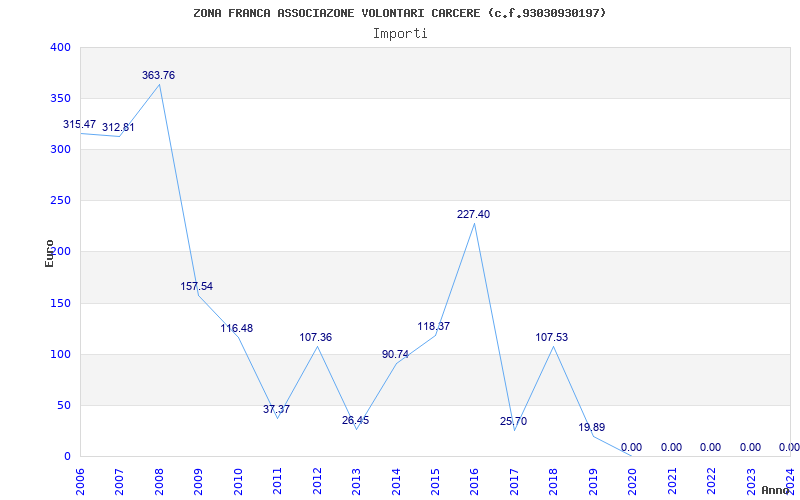Viewport: 800px width, 500px height.
Task: Click the 2022 x-axis year label
Action: (x=712, y=481)
